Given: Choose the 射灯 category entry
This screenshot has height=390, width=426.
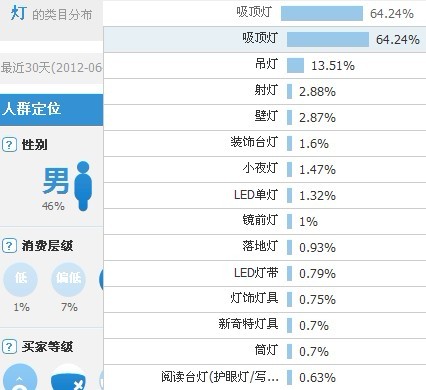Looking at the screenshot, I should pos(265,91).
